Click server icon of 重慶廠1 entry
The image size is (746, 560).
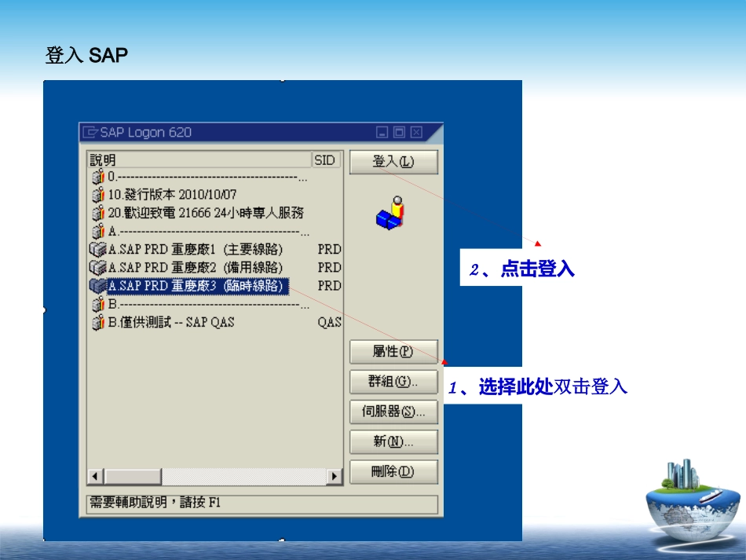(x=97, y=249)
